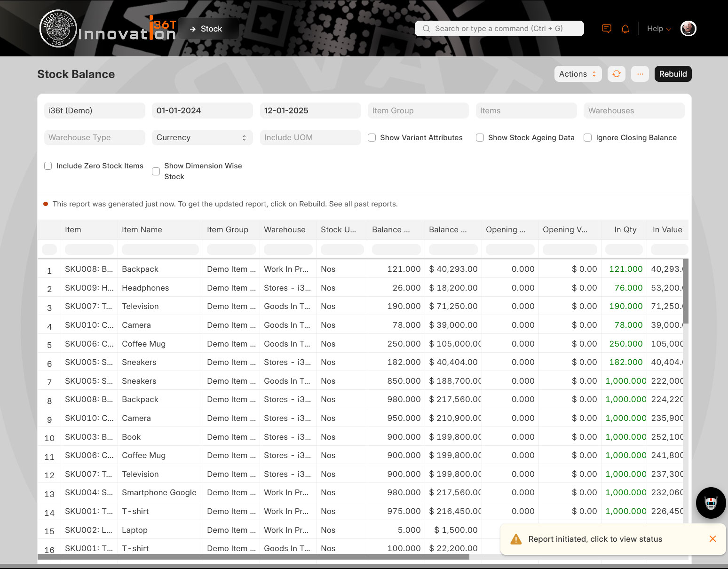Click the user profile avatar

tap(688, 29)
